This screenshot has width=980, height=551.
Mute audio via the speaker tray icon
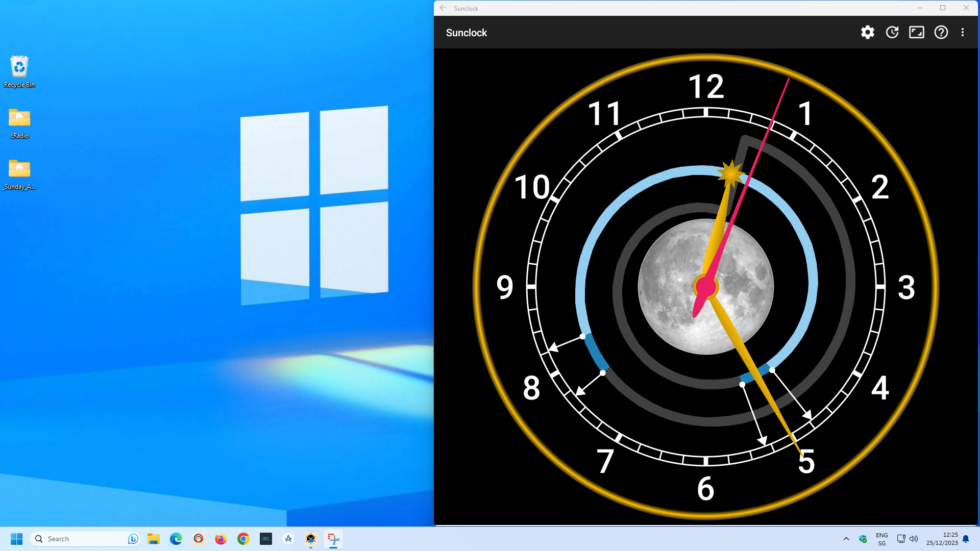click(x=914, y=539)
